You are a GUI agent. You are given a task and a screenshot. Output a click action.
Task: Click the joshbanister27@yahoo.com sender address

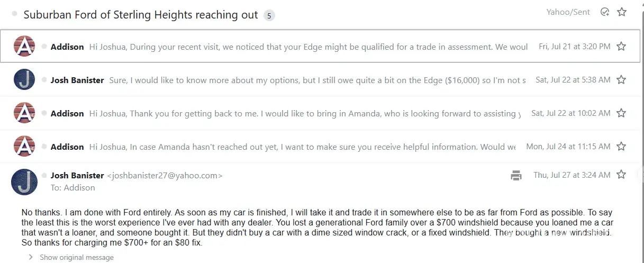click(165, 176)
